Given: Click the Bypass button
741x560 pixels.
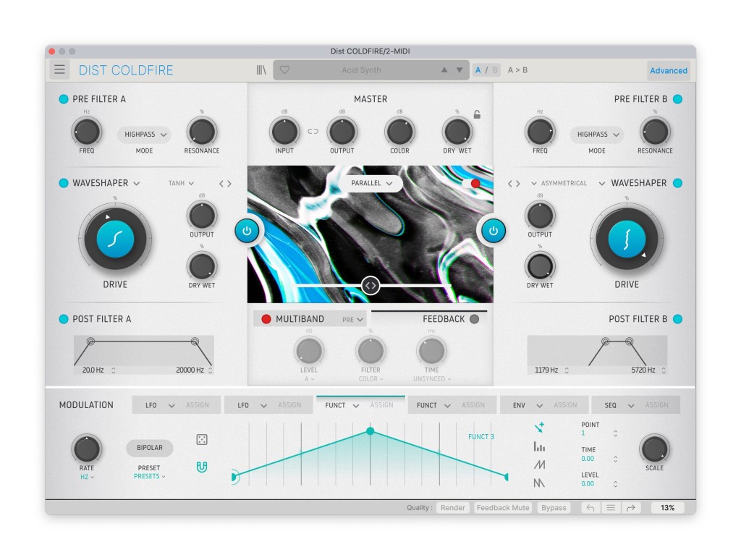Looking at the screenshot, I should click(x=554, y=508).
